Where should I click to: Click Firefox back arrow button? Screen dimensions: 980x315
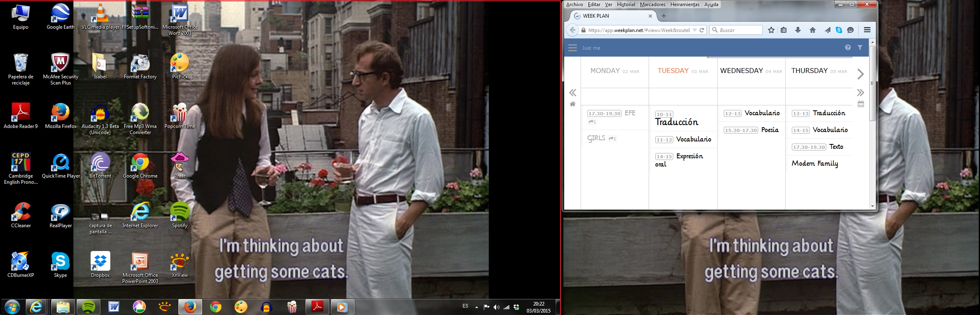(572, 30)
